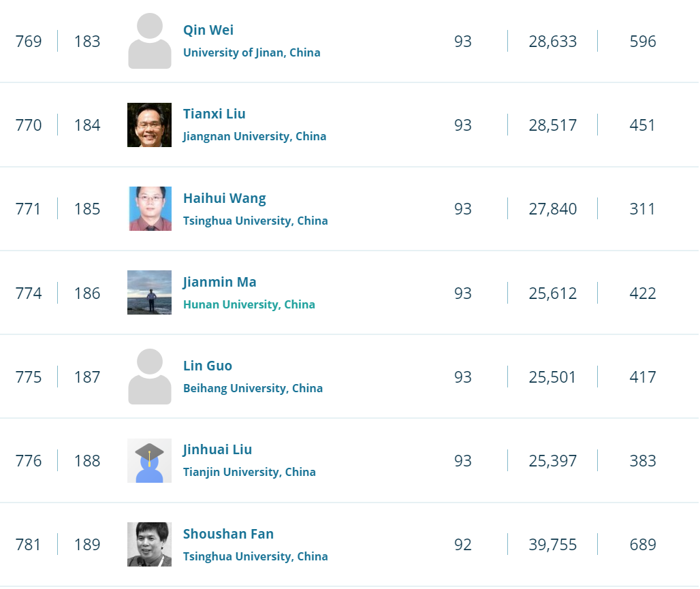Open Jiangnan University, China link
700x589 pixels.
(254, 136)
